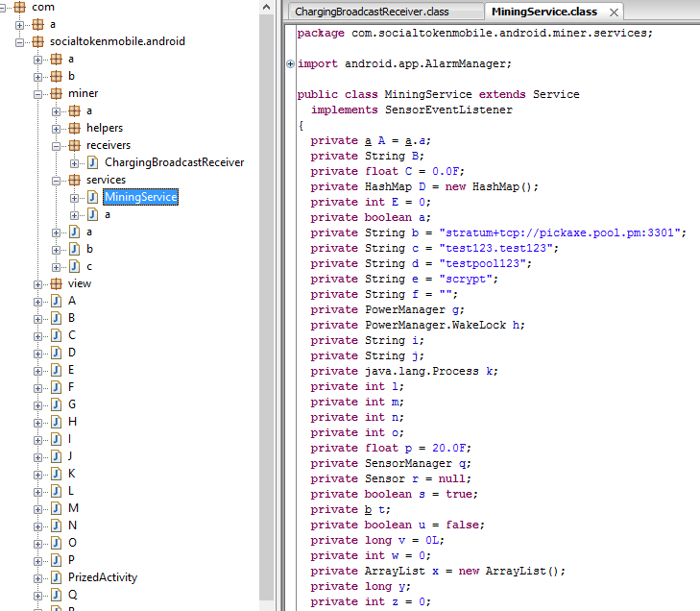The image size is (700, 611).
Task: Click the view package icon
Action: tap(57, 283)
